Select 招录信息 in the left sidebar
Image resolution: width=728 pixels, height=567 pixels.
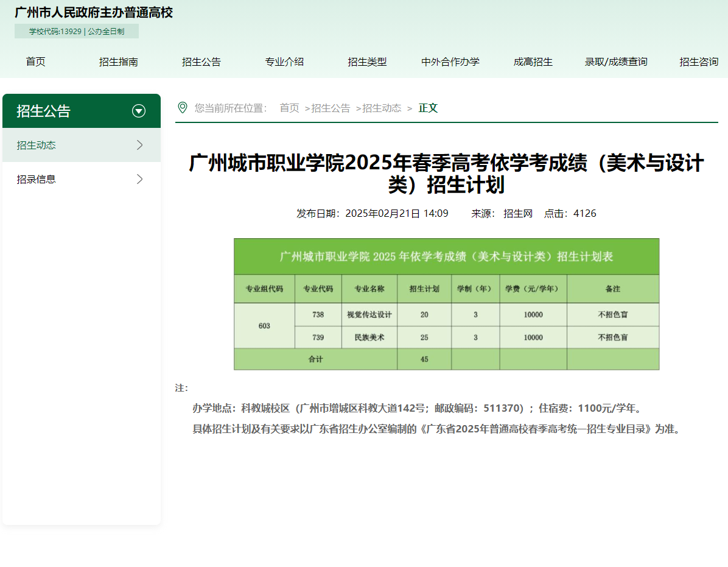pyautogui.click(x=37, y=179)
